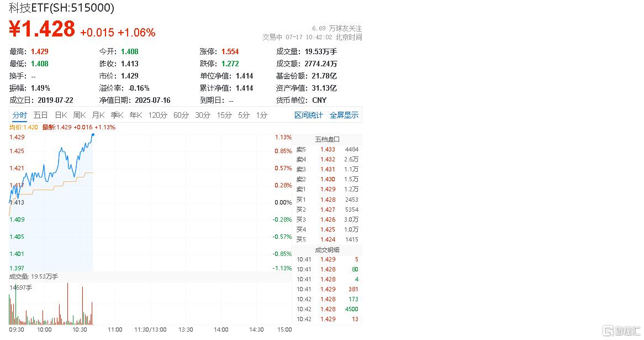
Task: Click the 跌停 value 1.272
Action: click(x=230, y=64)
